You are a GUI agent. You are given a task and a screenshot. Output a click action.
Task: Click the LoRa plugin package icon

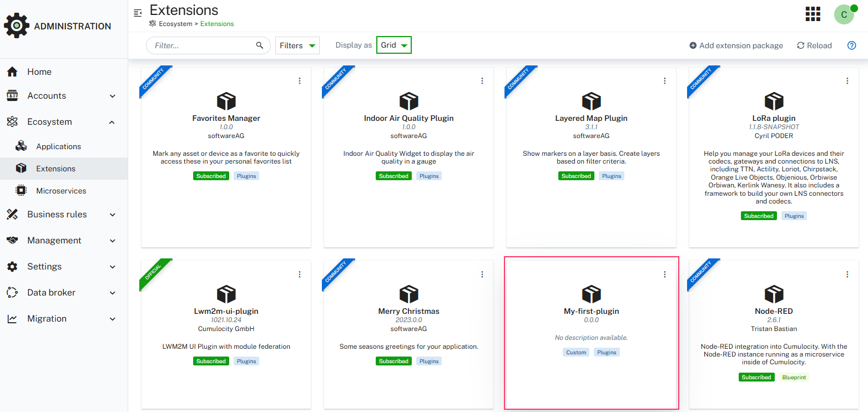point(774,101)
